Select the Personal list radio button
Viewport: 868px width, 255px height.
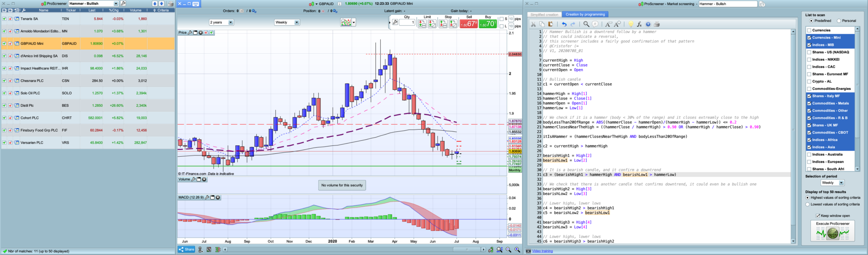pyautogui.click(x=839, y=21)
